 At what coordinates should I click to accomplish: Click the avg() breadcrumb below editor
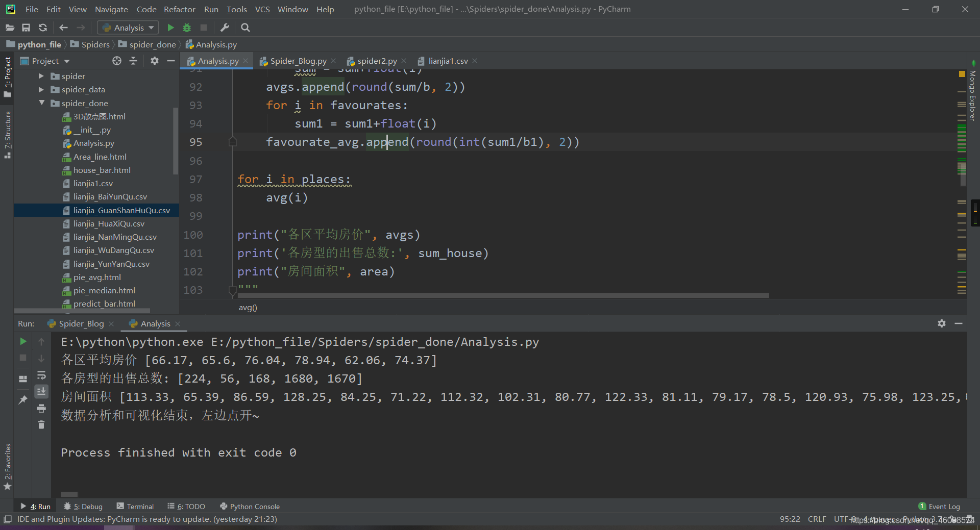click(248, 308)
